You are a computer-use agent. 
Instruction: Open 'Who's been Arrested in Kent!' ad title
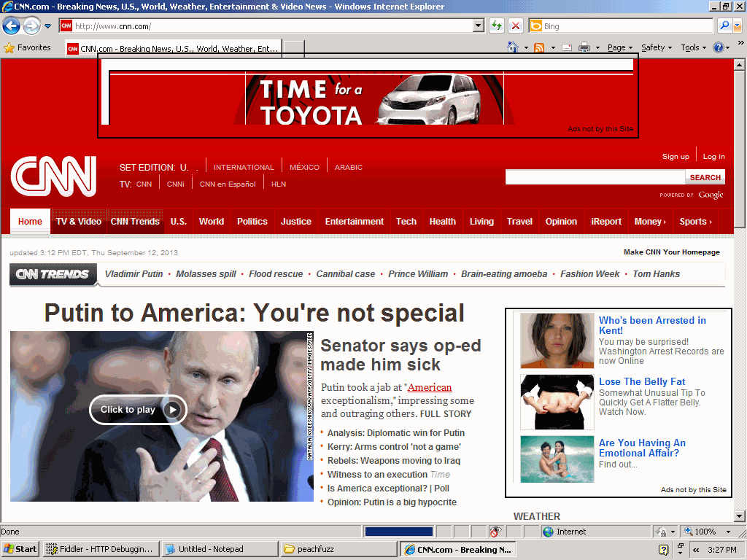(652, 325)
